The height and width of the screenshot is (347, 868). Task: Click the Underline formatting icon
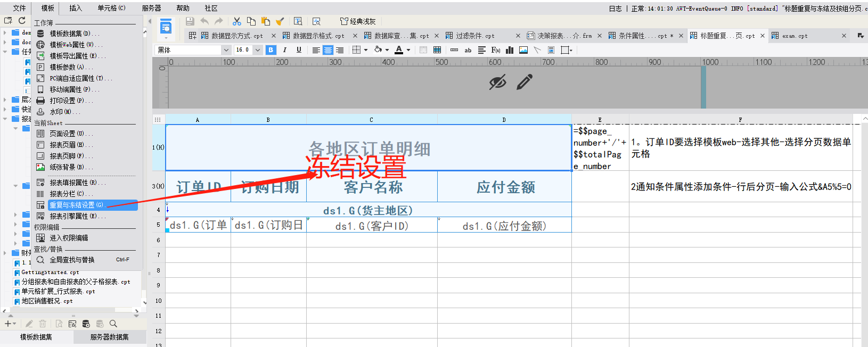(x=299, y=50)
